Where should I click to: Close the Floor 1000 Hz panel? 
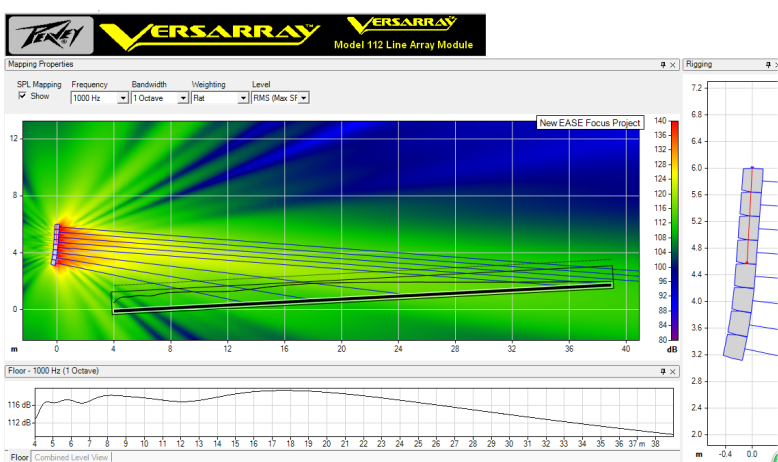[673, 371]
